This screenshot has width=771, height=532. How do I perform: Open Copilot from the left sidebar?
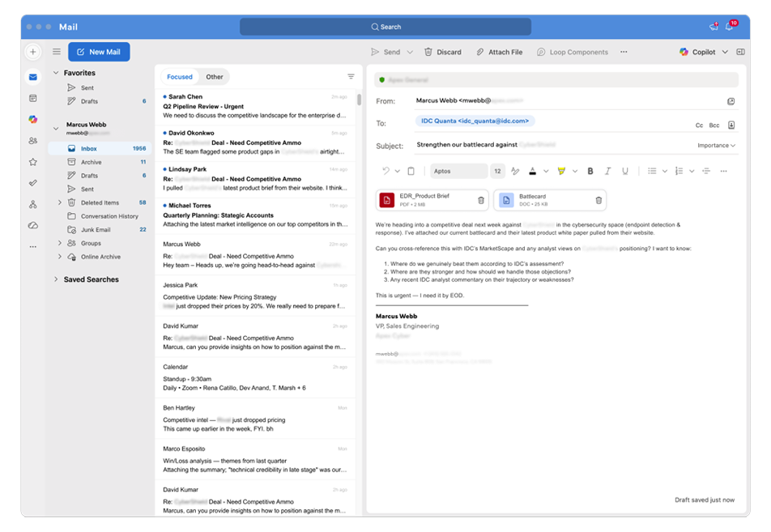32,119
